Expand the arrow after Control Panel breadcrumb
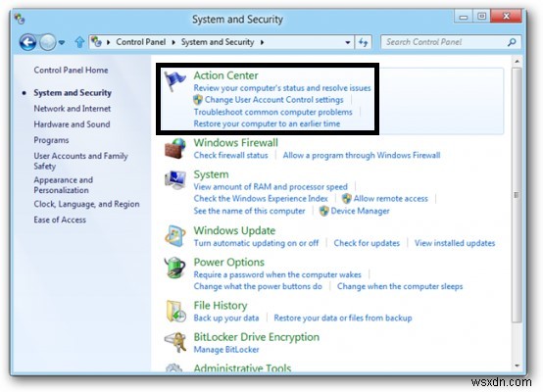Image resolution: width=543 pixels, height=392 pixels. (x=173, y=42)
